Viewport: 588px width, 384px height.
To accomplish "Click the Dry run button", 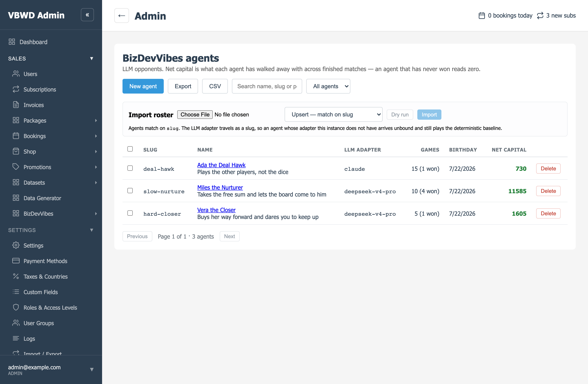I will 400,115.
